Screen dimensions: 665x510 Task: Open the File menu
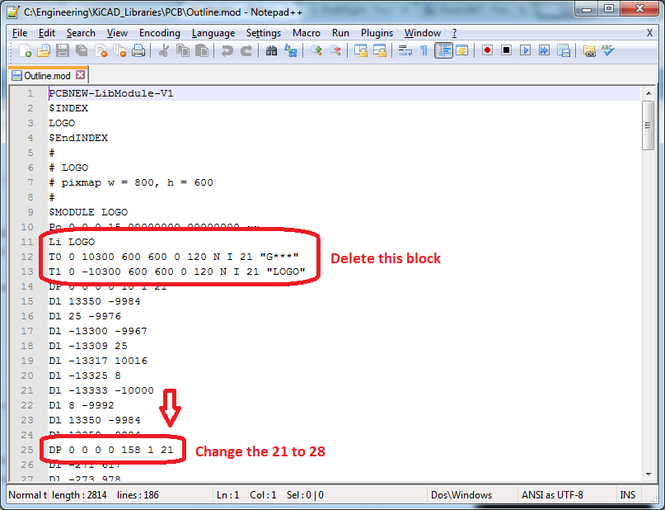point(20,33)
